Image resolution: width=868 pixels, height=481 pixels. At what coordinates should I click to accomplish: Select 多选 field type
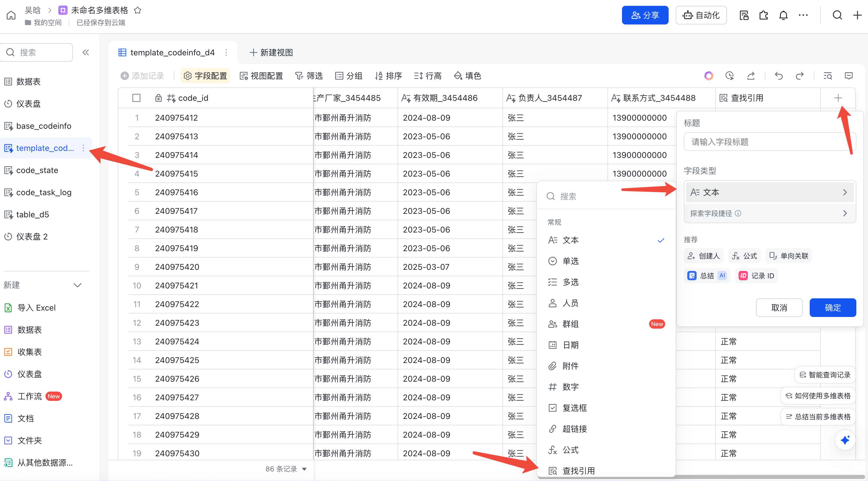[x=606, y=282]
